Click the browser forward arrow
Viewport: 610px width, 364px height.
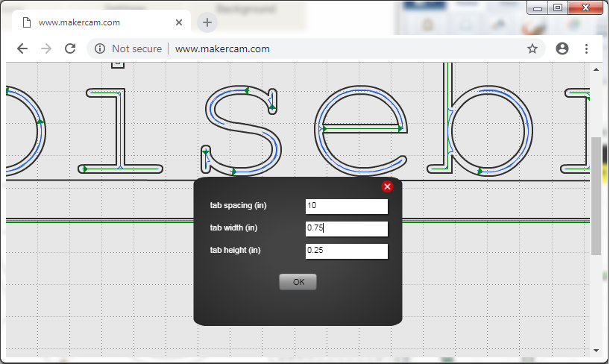46,48
